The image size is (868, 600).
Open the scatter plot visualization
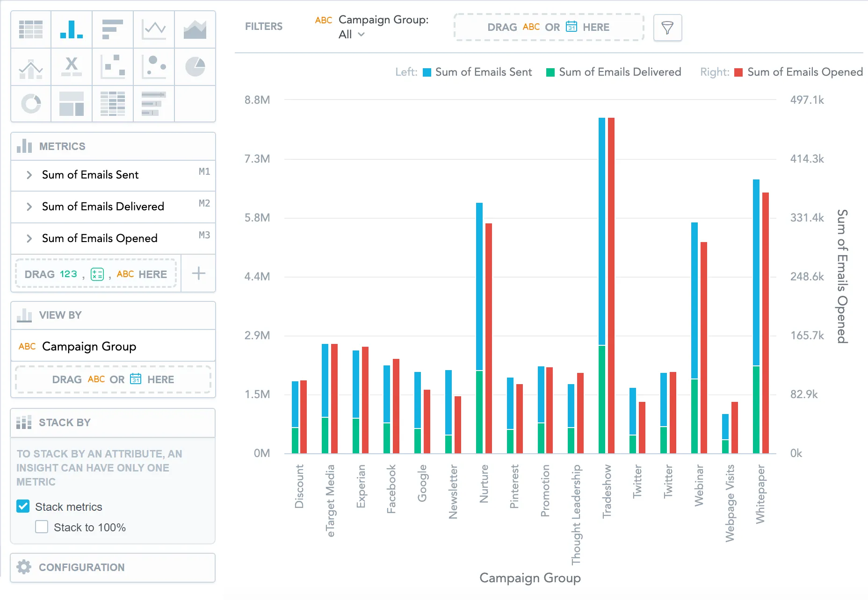click(112, 67)
